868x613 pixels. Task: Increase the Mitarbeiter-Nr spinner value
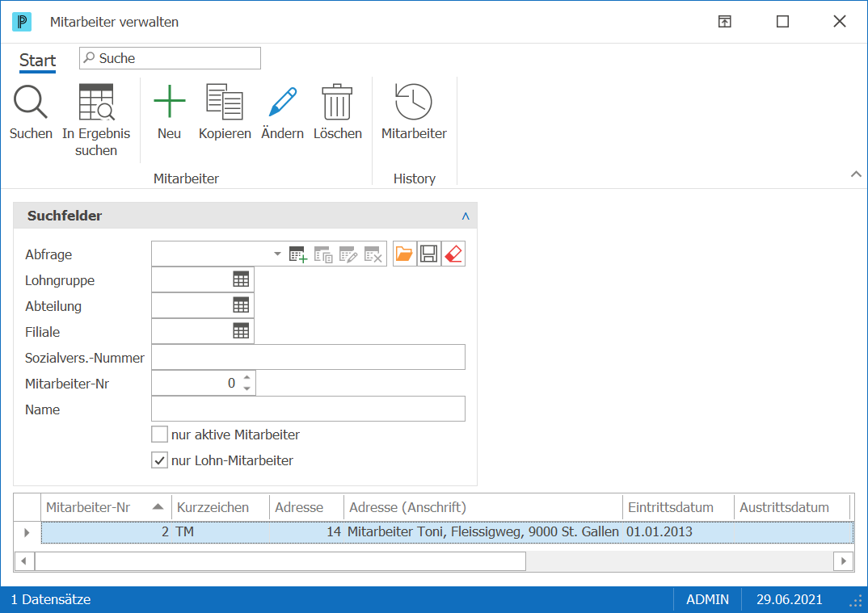coord(246,377)
